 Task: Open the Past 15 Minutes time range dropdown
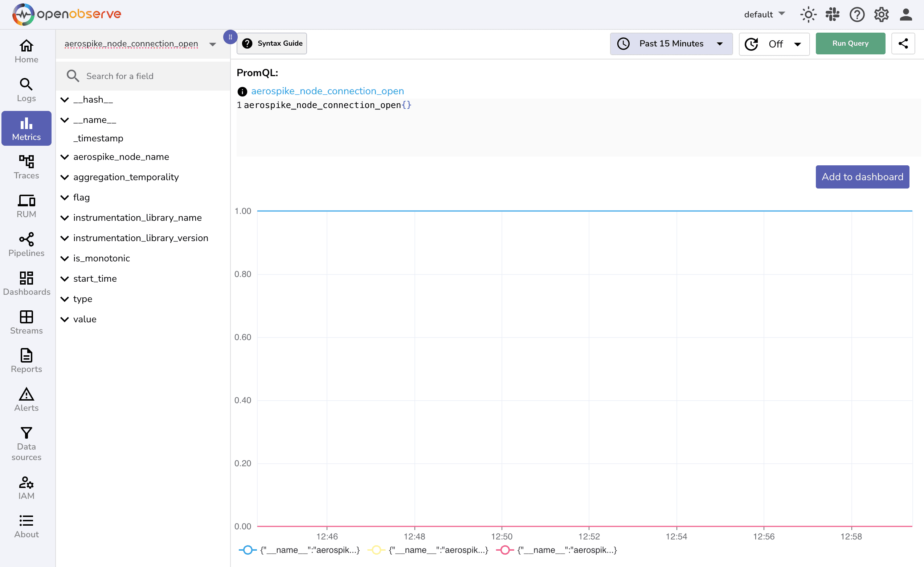[671, 44]
